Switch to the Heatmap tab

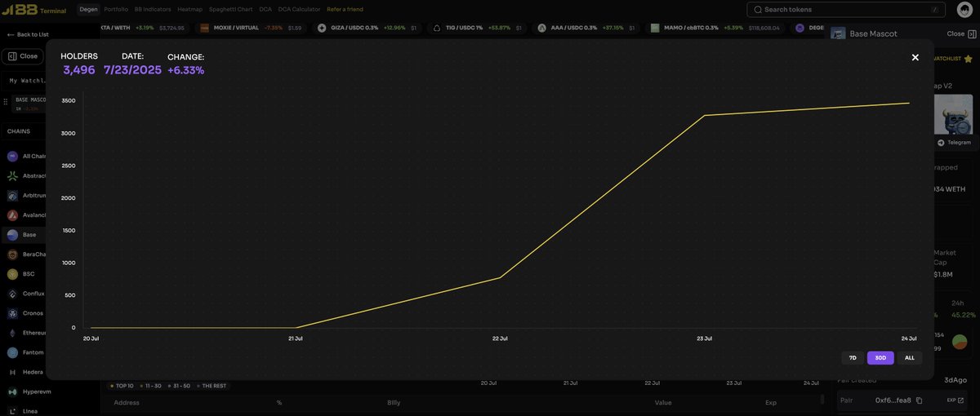point(189,9)
